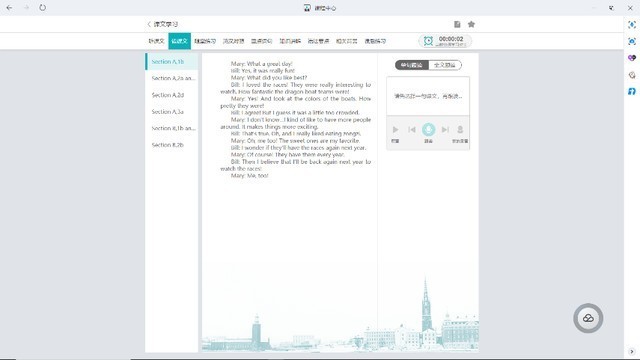Viewport: 640px width, 360px height.
Task: Click the sentence "Bill: I loved the races!"
Action: coord(259,85)
